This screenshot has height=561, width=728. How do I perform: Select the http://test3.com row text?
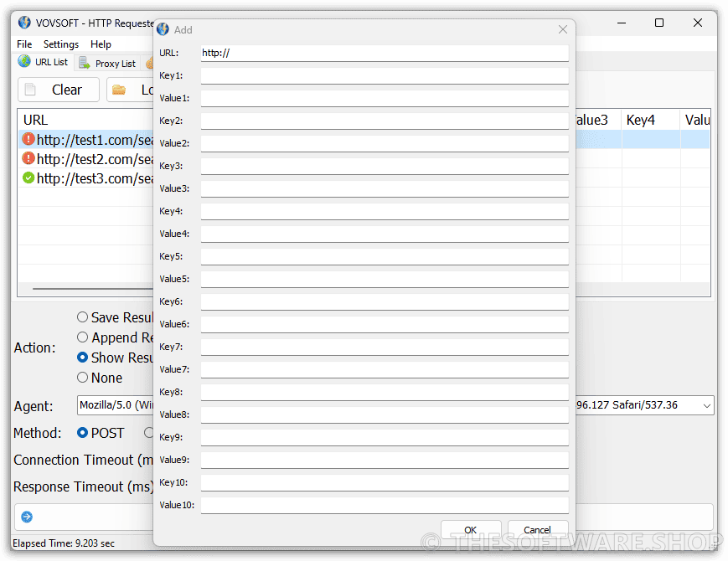[x=95, y=178]
